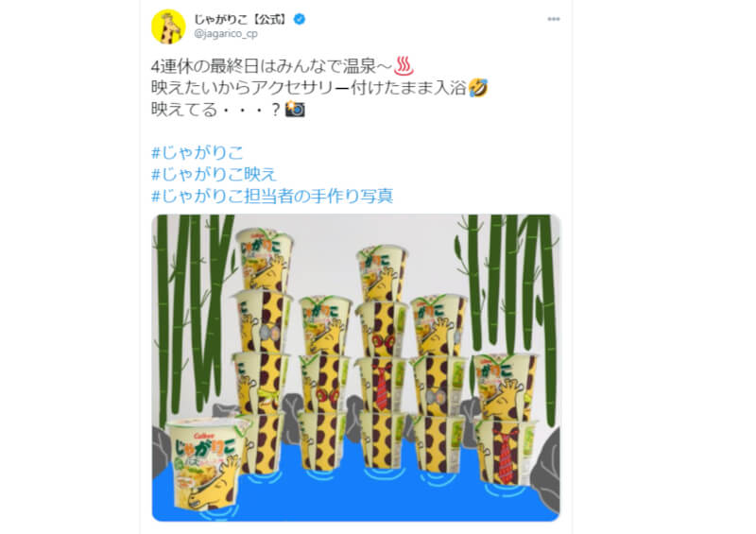Image resolution: width=756 pixels, height=534 pixels.
Task: Click the blue verified badge icon
Action: point(300,19)
